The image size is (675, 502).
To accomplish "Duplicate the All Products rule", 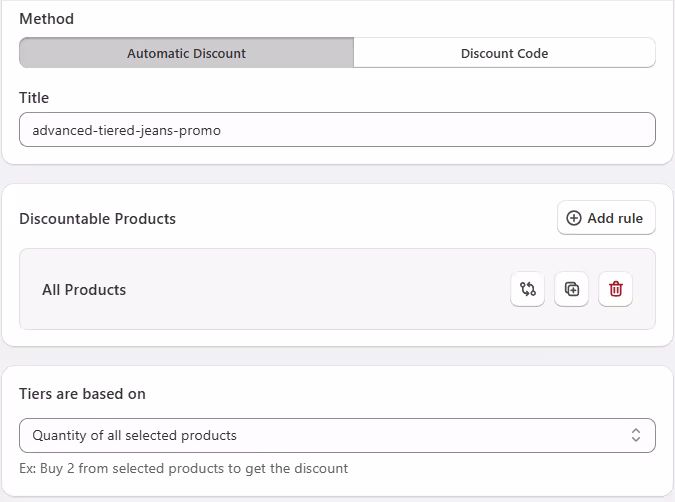I will (x=571, y=289).
